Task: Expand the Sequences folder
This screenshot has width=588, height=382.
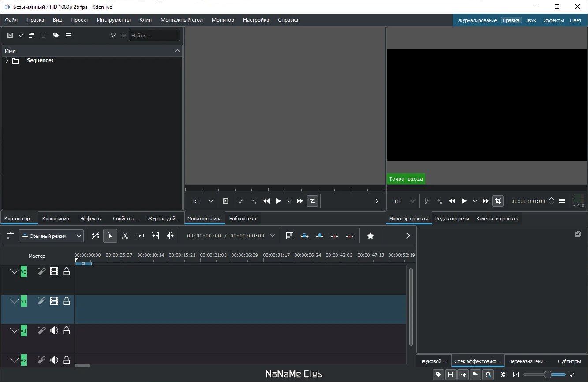Action: [7, 61]
